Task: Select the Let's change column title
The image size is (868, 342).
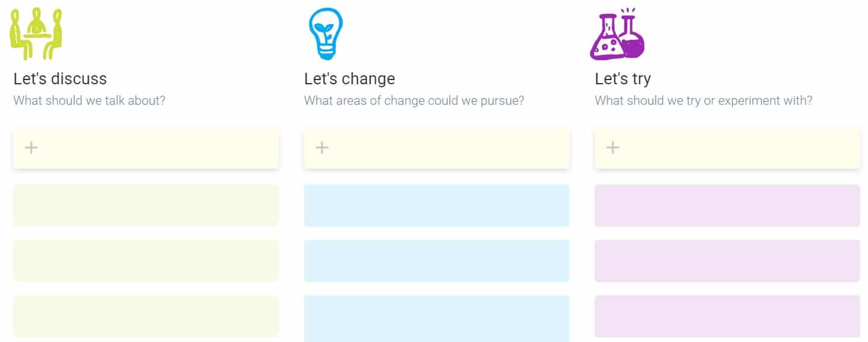Action: pyautogui.click(x=350, y=79)
